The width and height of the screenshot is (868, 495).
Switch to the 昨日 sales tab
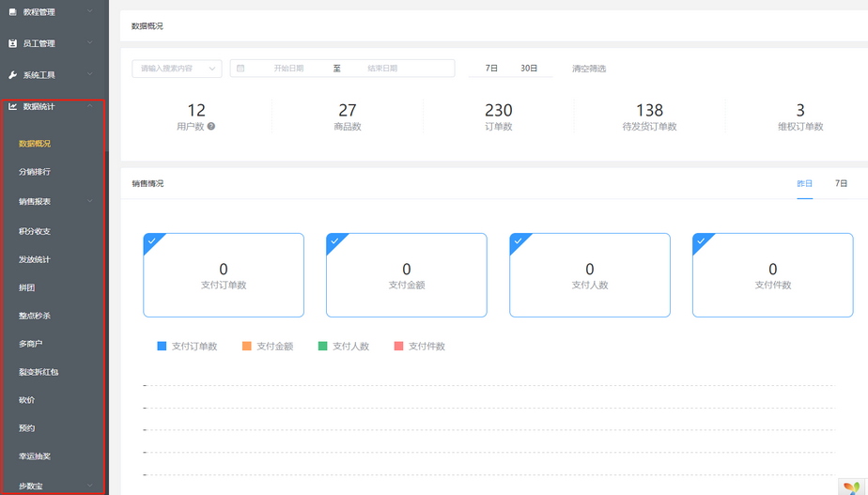coord(804,184)
